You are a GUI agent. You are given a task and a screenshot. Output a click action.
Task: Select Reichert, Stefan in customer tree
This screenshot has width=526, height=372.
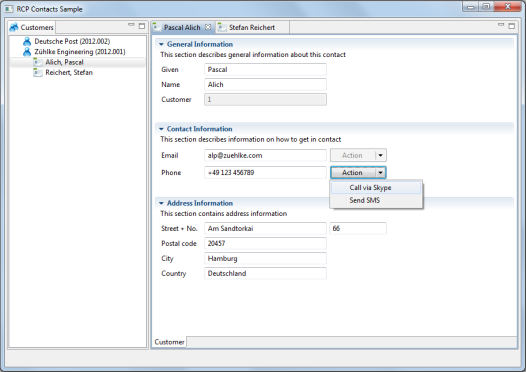pos(69,72)
